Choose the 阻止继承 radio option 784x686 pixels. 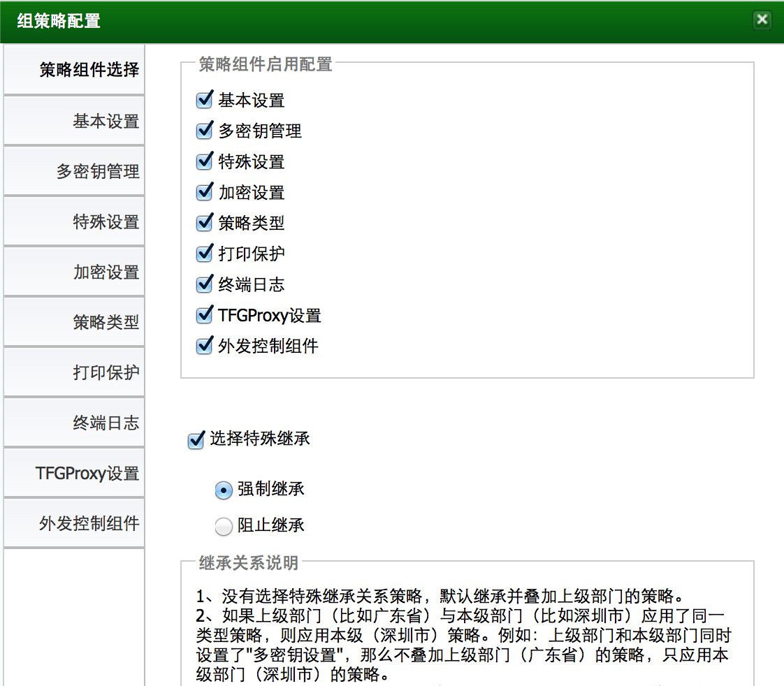[224, 527]
